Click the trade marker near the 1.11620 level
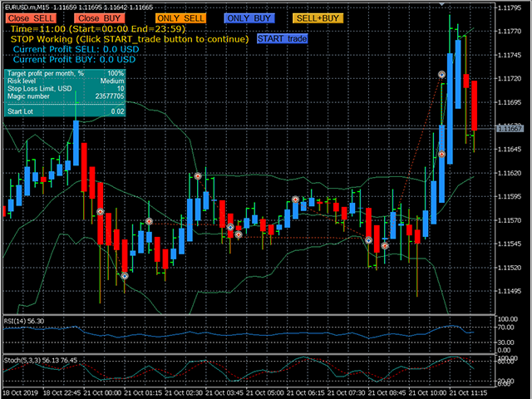 click(x=198, y=175)
